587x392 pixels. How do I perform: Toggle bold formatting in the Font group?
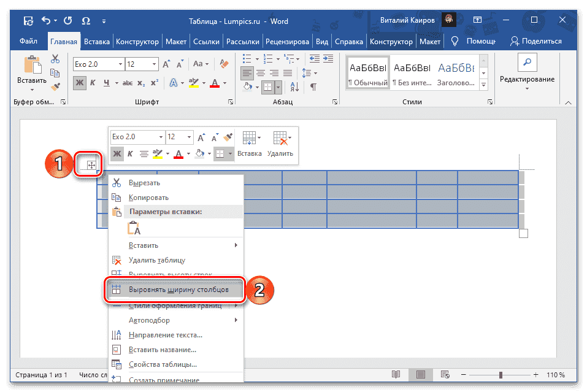coord(79,82)
